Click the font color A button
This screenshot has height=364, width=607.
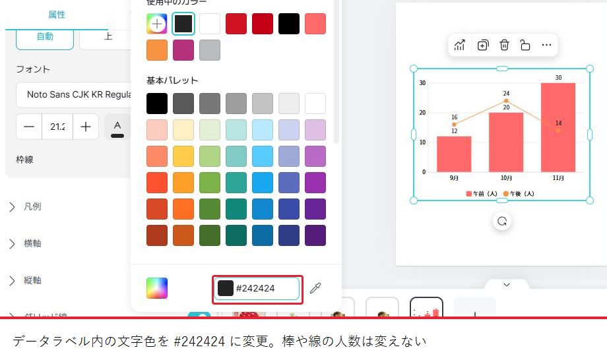(117, 127)
